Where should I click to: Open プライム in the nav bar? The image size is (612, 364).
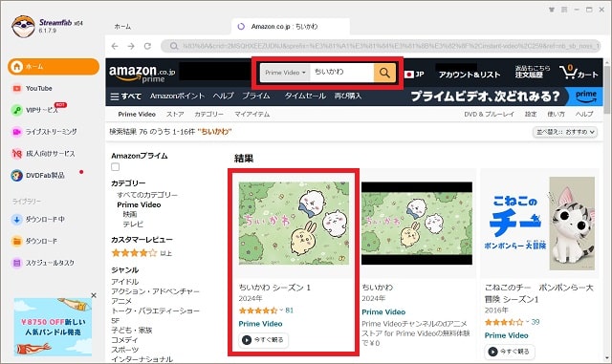click(256, 96)
